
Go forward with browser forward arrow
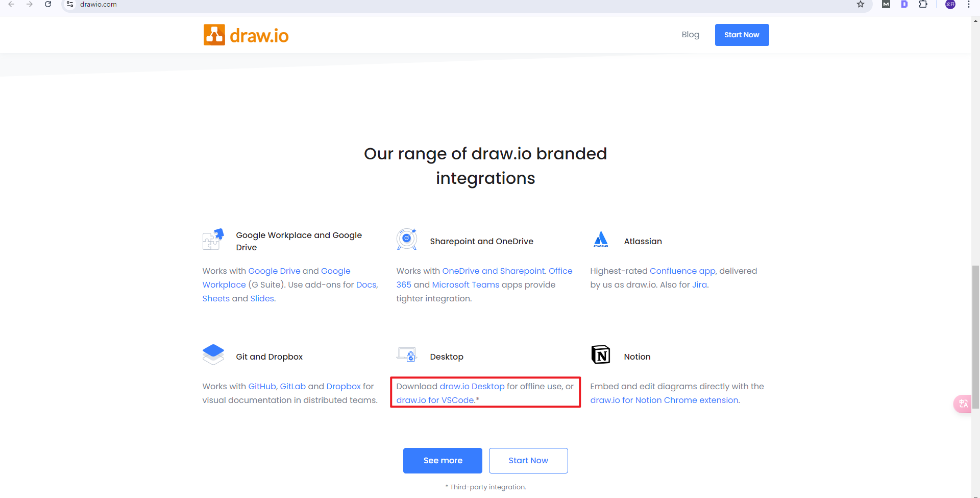30,5
